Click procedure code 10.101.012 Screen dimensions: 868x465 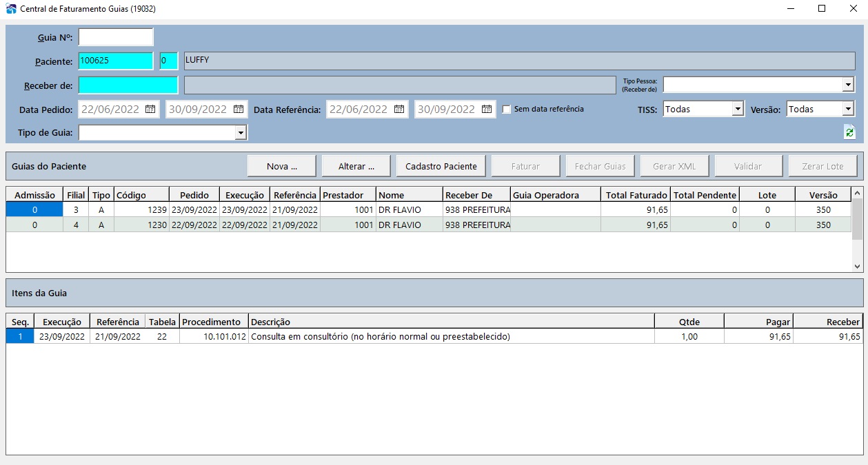(214, 336)
